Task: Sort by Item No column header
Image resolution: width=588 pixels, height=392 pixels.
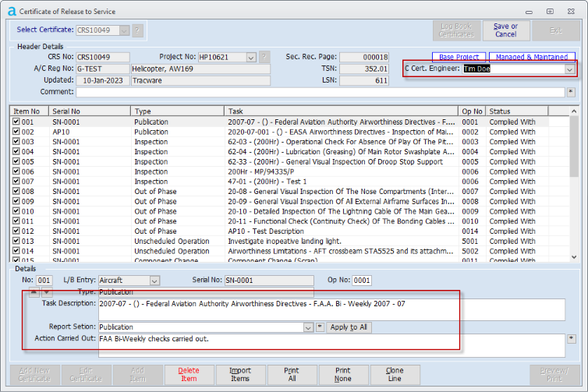Action: pyautogui.click(x=30, y=111)
